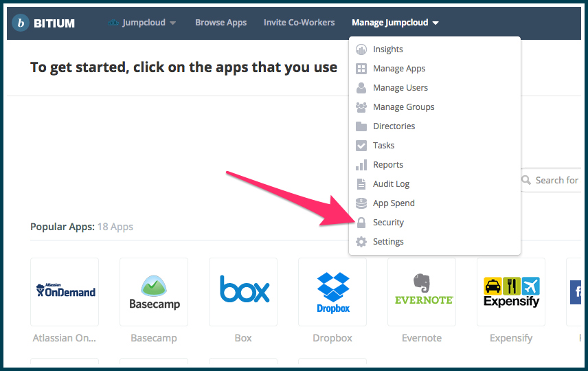
Task: Expand the Jumpcloud organization dropdown
Action: pyautogui.click(x=143, y=23)
